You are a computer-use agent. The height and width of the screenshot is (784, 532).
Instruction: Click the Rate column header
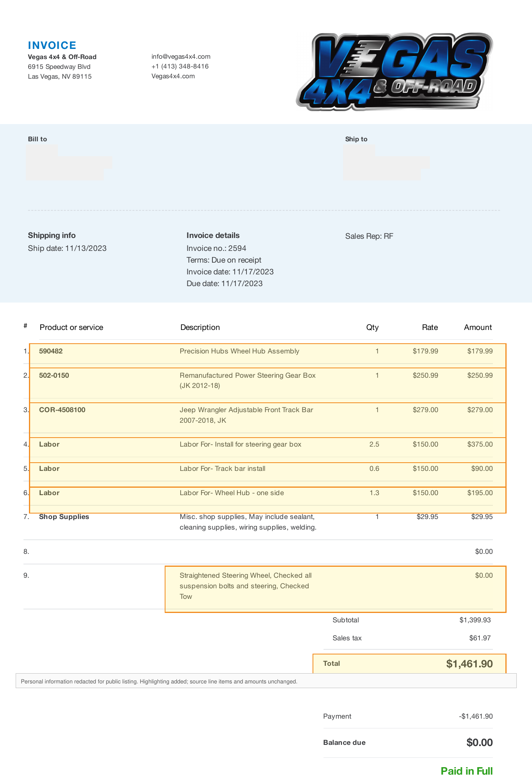[430, 327]
